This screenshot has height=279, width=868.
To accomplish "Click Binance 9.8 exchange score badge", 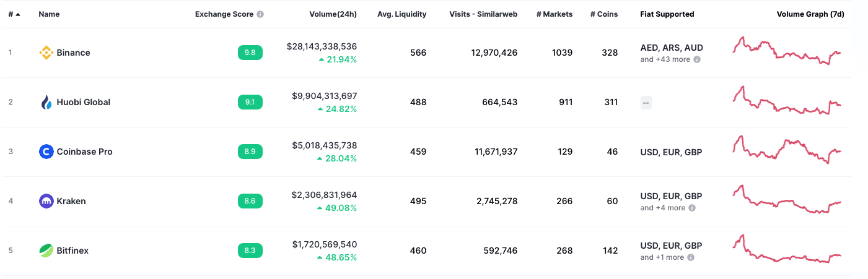I will tap(250, 53).
